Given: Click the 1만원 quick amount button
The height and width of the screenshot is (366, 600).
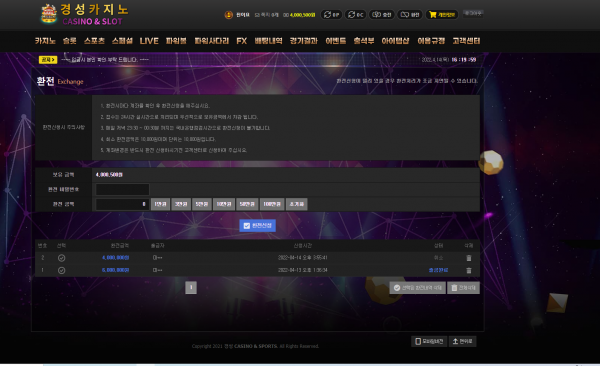Looking at the screenshot, I should pos(160,204).
